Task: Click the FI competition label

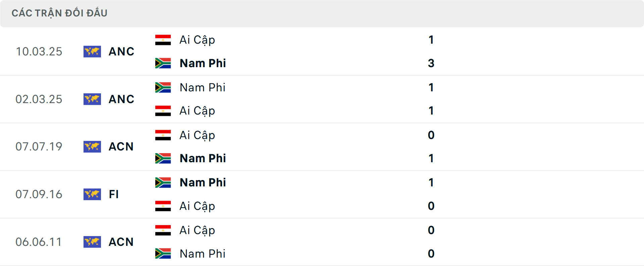Action: point(114,194)
